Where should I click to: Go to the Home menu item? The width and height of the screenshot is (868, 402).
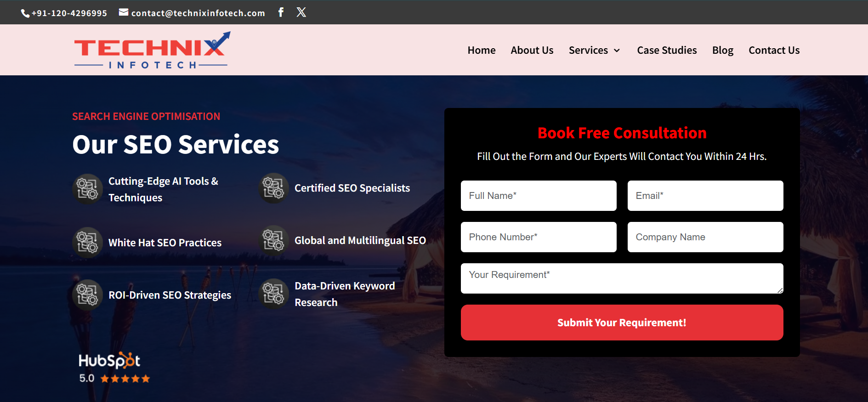pyautogui.click(x=482, y=50)
